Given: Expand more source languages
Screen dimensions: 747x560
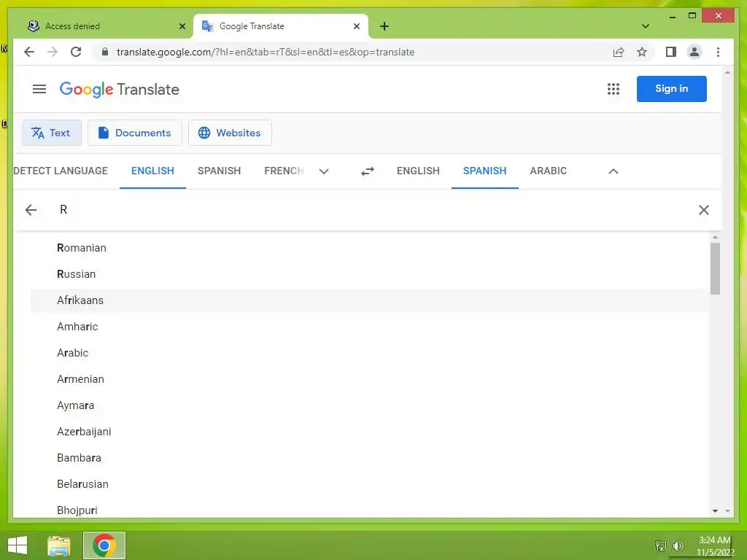Looking at the screenshot, I should (324, 171).
